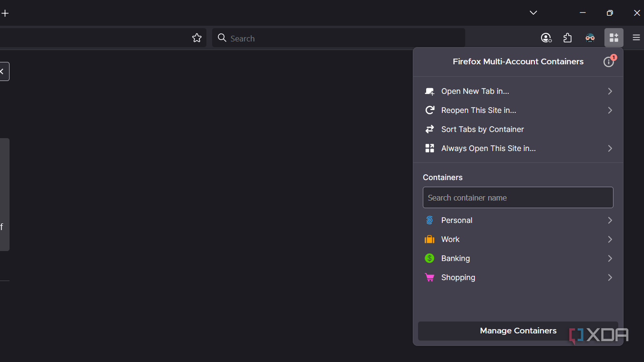Focus the Search container name field

[x=518, y=198]
